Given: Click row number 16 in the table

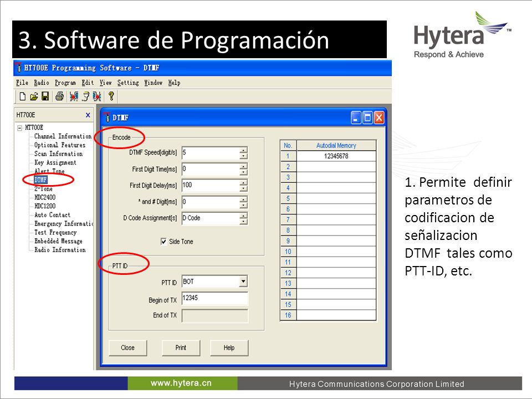Looking at the screenshot, I should pos(288,315).
